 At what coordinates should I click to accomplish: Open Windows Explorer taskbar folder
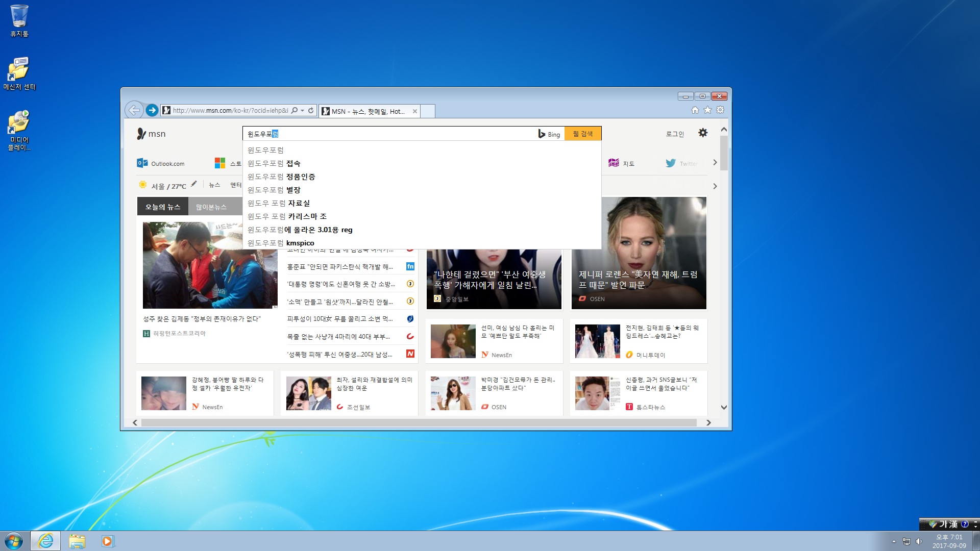[x=77, y=541]
